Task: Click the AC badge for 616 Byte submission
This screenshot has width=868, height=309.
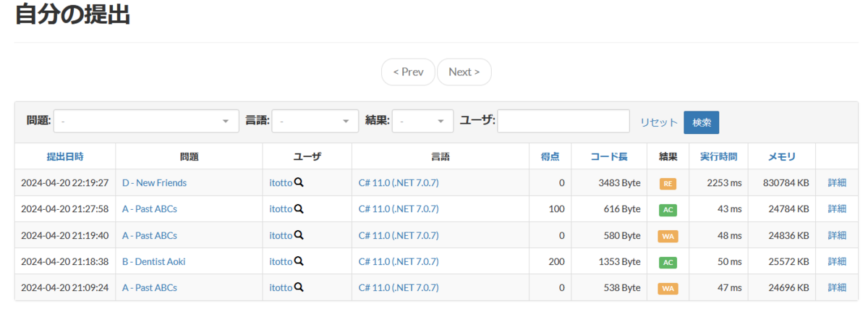Action: [x=668, y=210]
